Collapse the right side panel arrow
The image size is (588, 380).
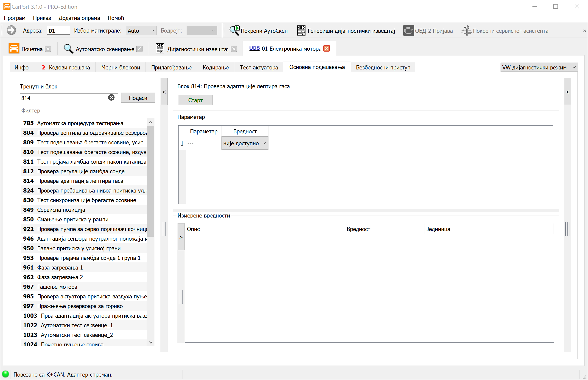pyautogui.click(x=567, y=92)
